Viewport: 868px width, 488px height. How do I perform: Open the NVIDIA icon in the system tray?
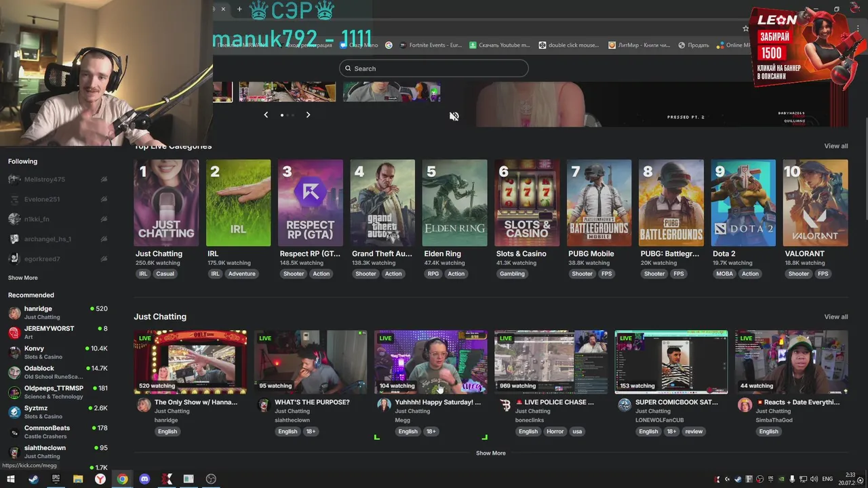click(x=781, y=479)
